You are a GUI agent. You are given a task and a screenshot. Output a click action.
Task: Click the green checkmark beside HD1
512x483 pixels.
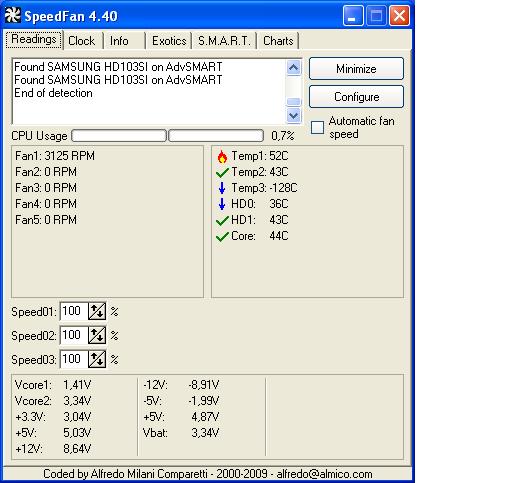coord(222,220)
